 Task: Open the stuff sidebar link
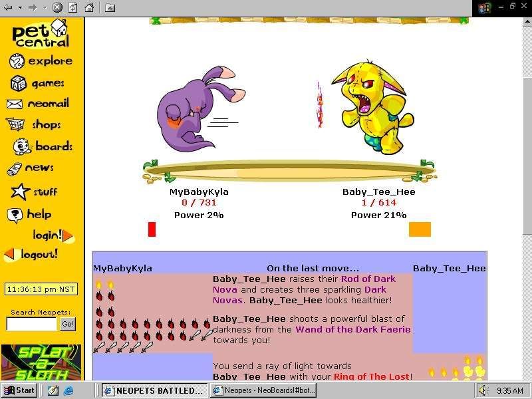pos(45,192)
